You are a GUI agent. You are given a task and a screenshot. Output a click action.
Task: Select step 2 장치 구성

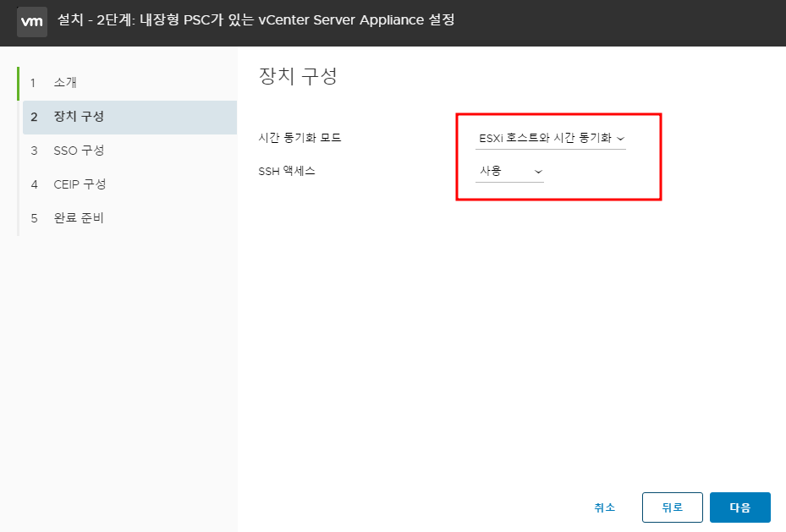129,117
